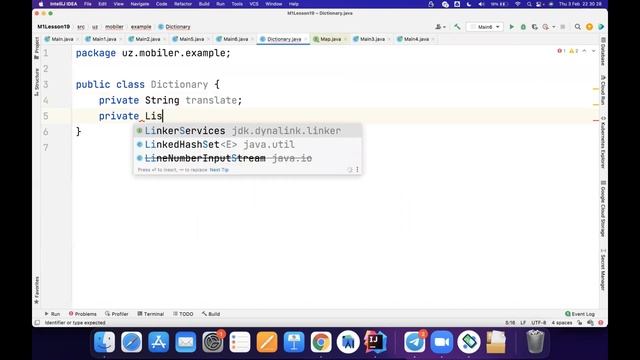The width and height of the screenshot is (640, 360).
Task: Open the Main6 run configuration dropdown
Action: point(485,27)
